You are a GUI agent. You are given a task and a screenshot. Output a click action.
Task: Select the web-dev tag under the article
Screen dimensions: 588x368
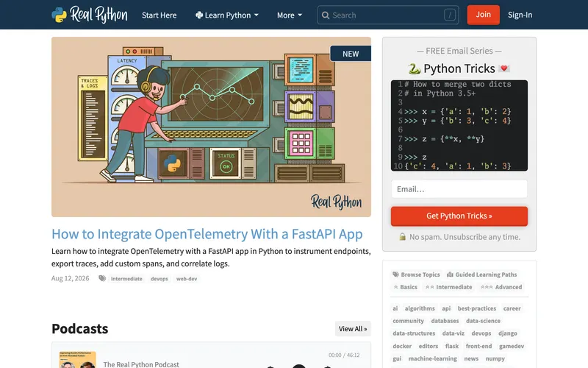(187, 279)
